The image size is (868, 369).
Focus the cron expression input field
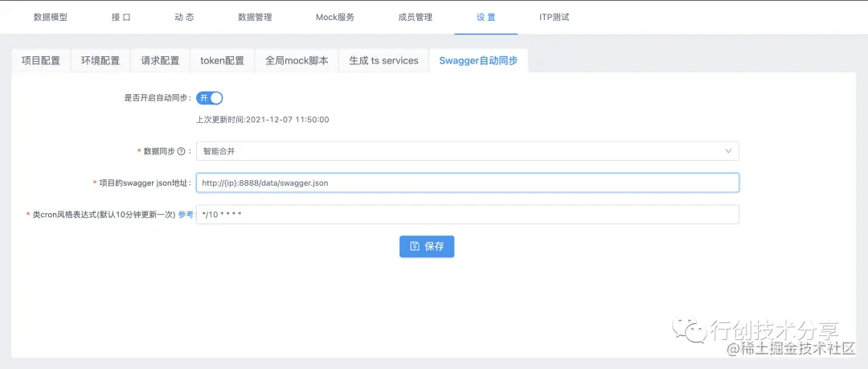pos(467,215)
